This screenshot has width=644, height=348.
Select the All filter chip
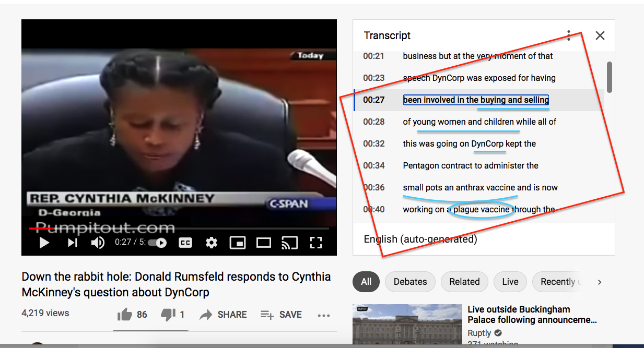pyautogui.click(x=366, y=282)
